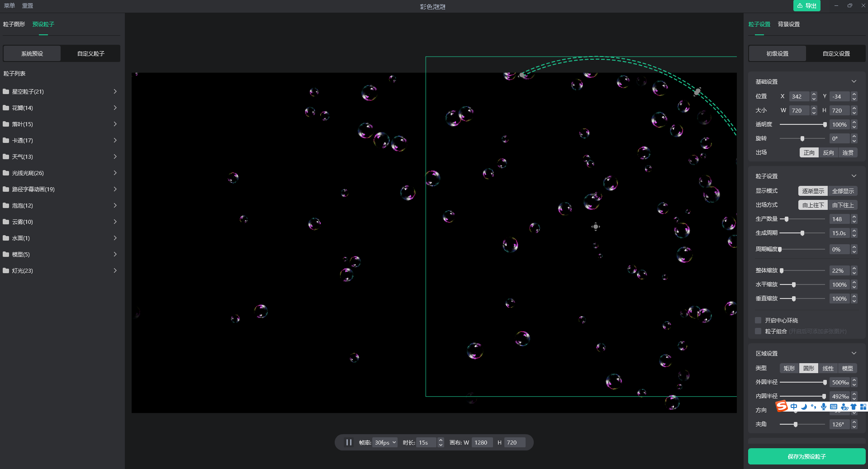This screenshot has height=469, width=868.
Task: Click the right endpoint handle of the dashed arc
Action: (697, 91)
